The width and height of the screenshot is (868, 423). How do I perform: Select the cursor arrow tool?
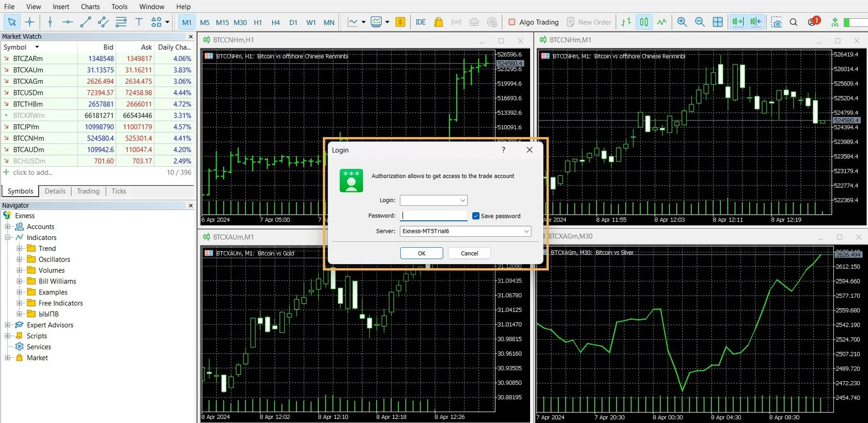coord(11,22)
